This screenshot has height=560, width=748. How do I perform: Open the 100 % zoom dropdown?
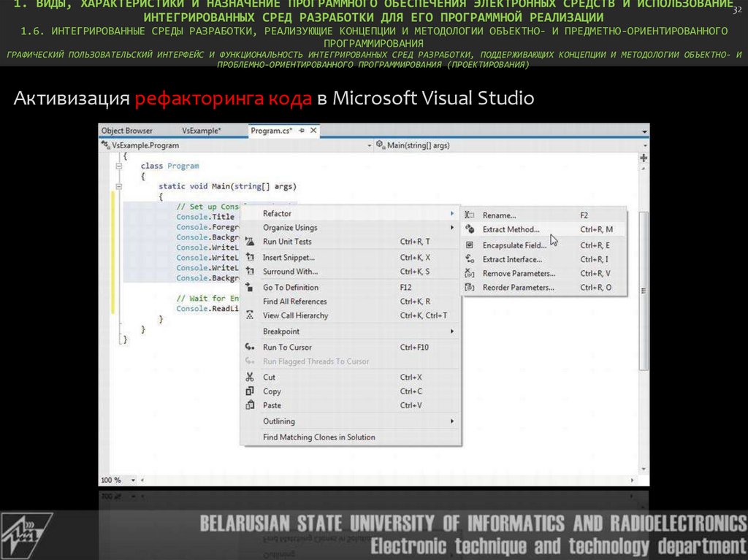[133, 480]
